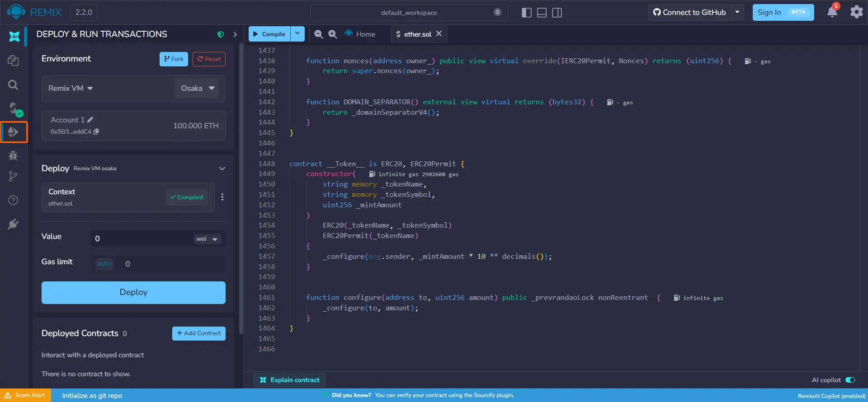Close the ether.sol tab

point(439,34)
